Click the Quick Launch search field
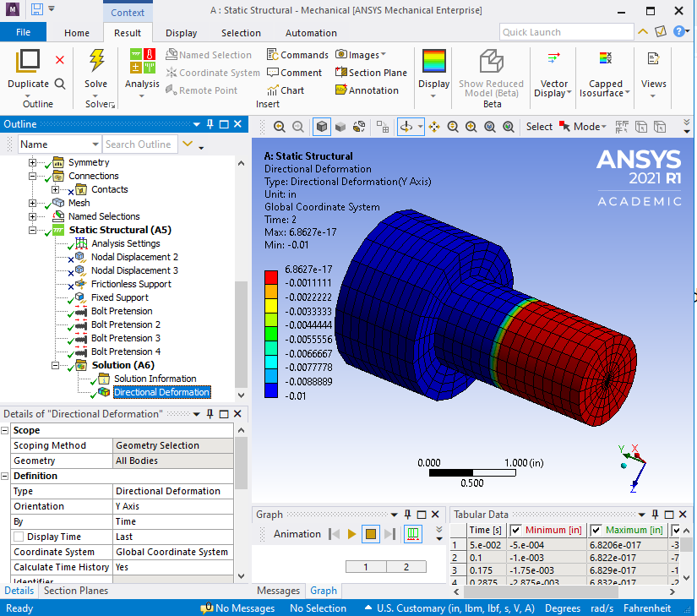Image resolution: width=697 pixels, height=616 pixels. 565,32
